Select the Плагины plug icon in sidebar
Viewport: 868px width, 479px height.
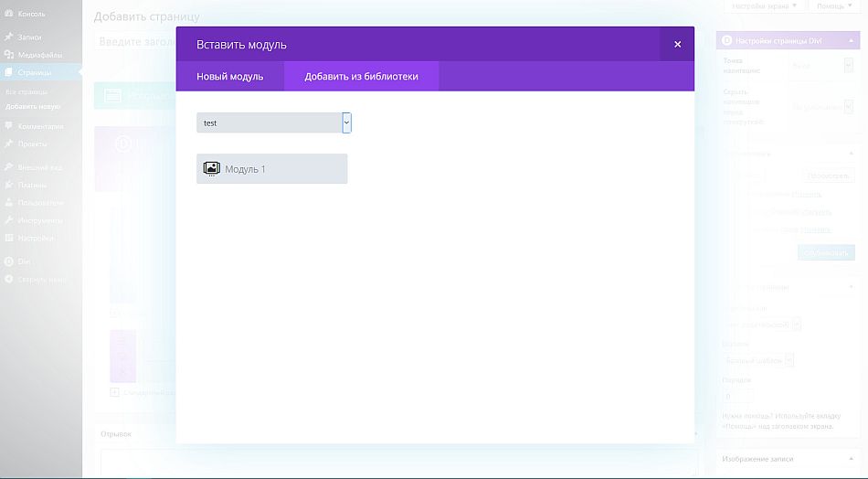pos(9,185)
